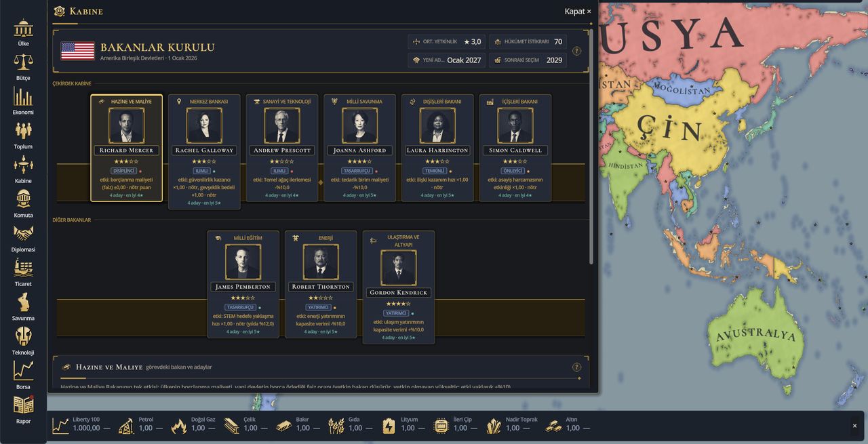Viewport: 868px width, 444px height.
Task: Select the Doğal Gaz commodity in the ticker
Action: [x=193, y=425]
